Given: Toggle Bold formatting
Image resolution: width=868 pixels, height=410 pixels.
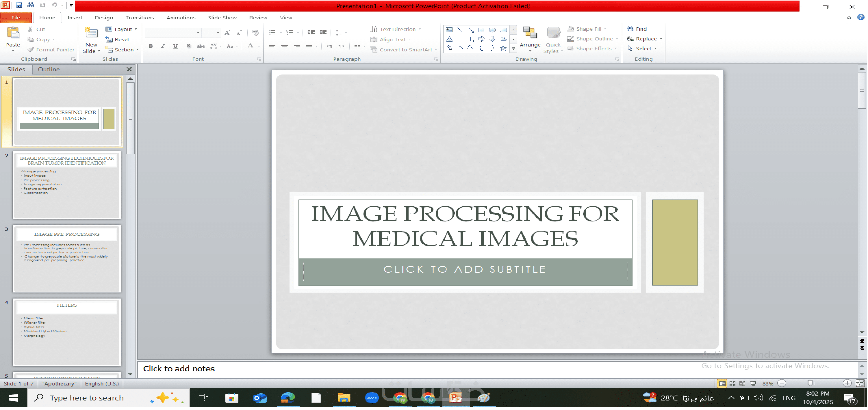Looking at the screenshot, I should point(151,46).
